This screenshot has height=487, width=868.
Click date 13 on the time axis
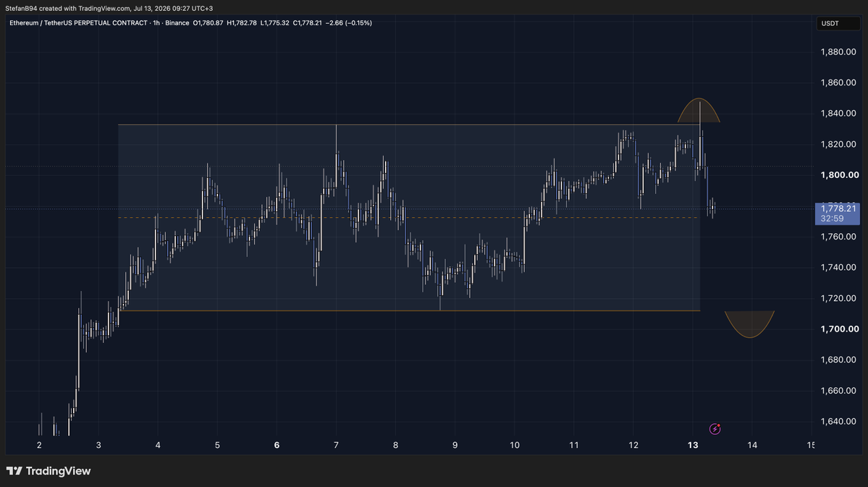(x=693, y=445)
